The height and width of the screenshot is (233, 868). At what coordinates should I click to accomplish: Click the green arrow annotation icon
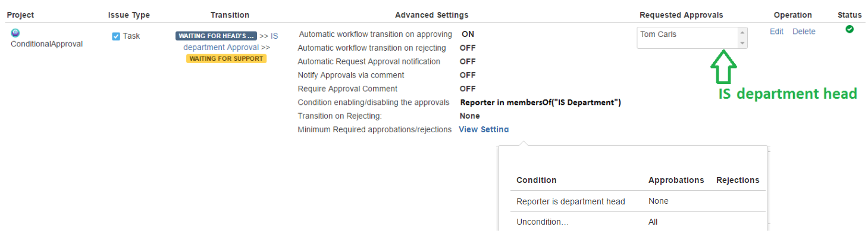[723, 67]
